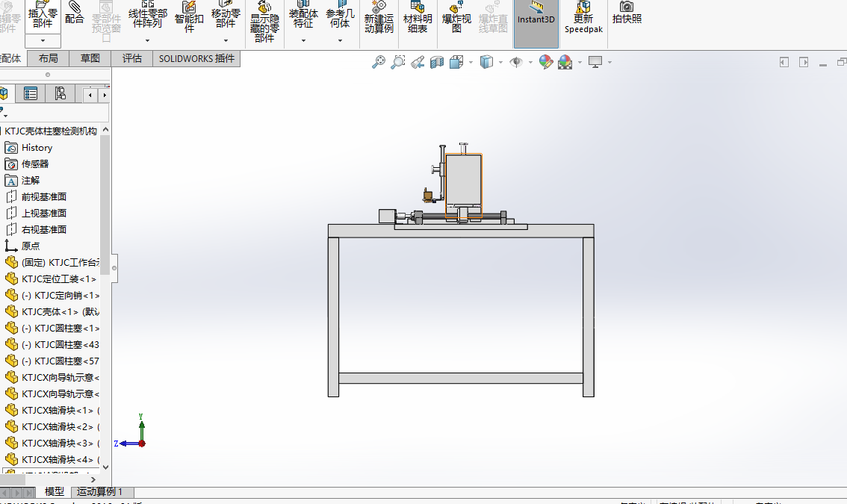The width and height of the screenshot is (847, 504).
Task: Click the Apply Scene icon
Action: [565, 62]
